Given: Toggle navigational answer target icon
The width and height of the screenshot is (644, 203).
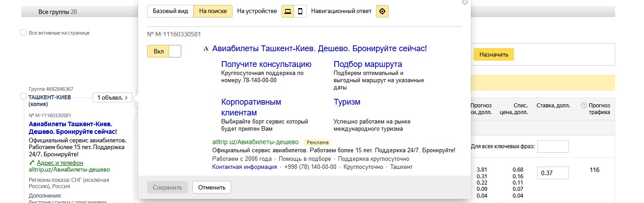Looking at the screenshot, I should [382, 11].
